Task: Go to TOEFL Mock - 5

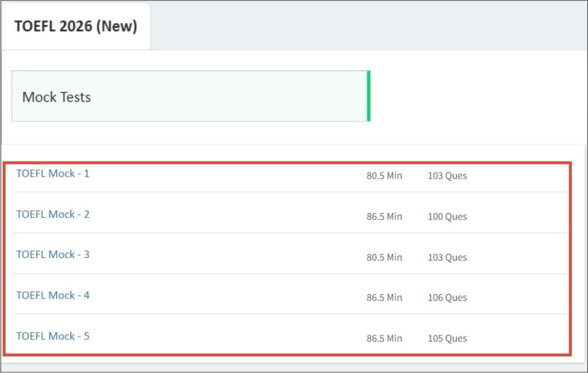Action: click(x=53, y=337)
